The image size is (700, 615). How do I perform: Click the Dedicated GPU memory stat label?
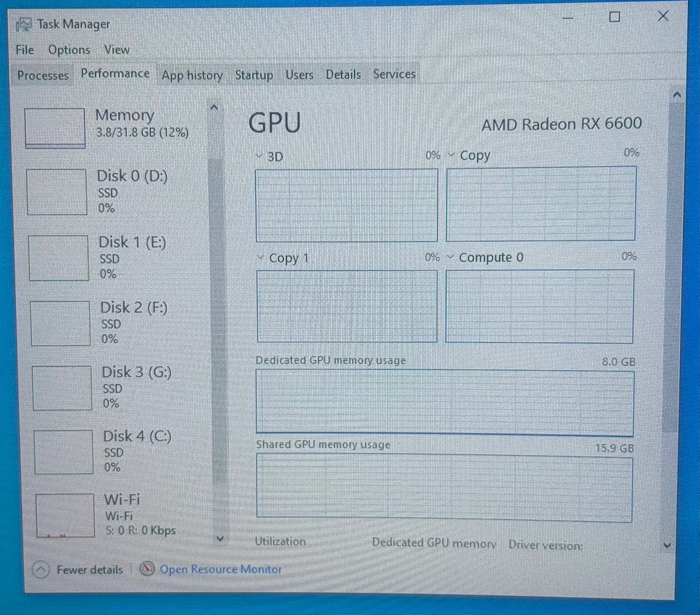point(434,543)
